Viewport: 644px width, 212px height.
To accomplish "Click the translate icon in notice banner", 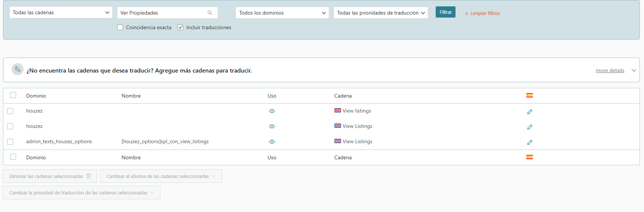I will coord(18,70).
